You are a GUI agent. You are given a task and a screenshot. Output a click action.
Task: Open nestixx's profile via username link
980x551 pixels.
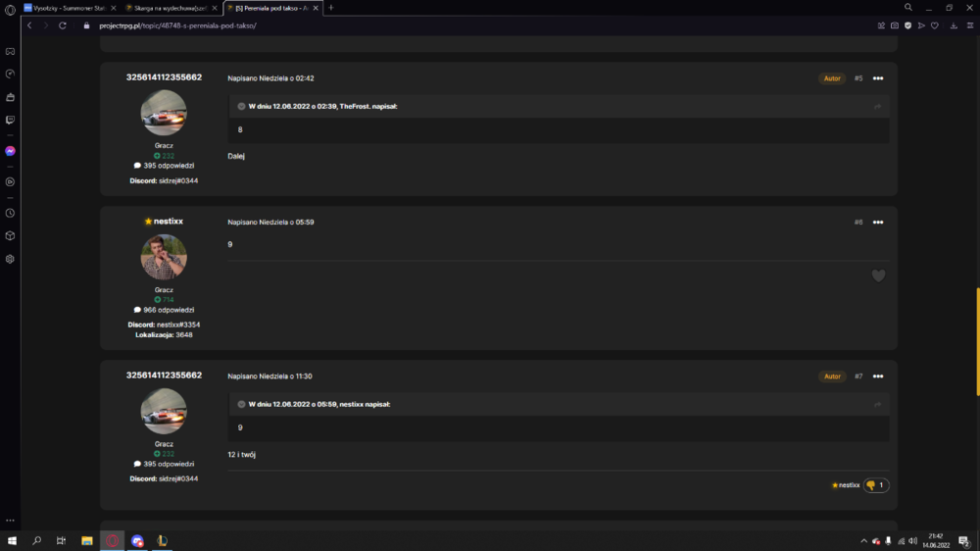(169, 222)
